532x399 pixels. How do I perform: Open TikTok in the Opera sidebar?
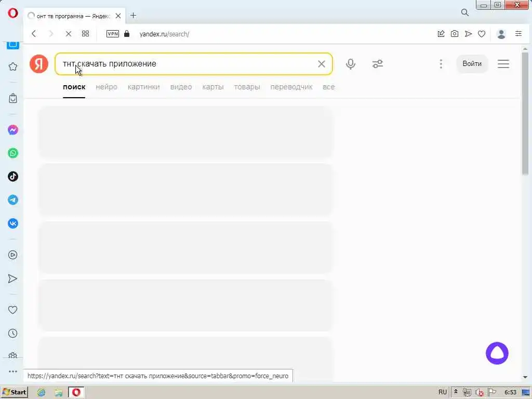13,177
